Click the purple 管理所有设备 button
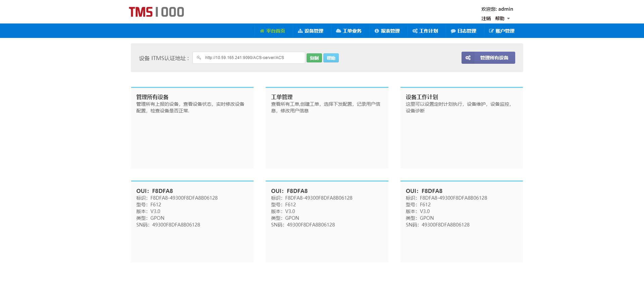 click(x=488, y=58)
